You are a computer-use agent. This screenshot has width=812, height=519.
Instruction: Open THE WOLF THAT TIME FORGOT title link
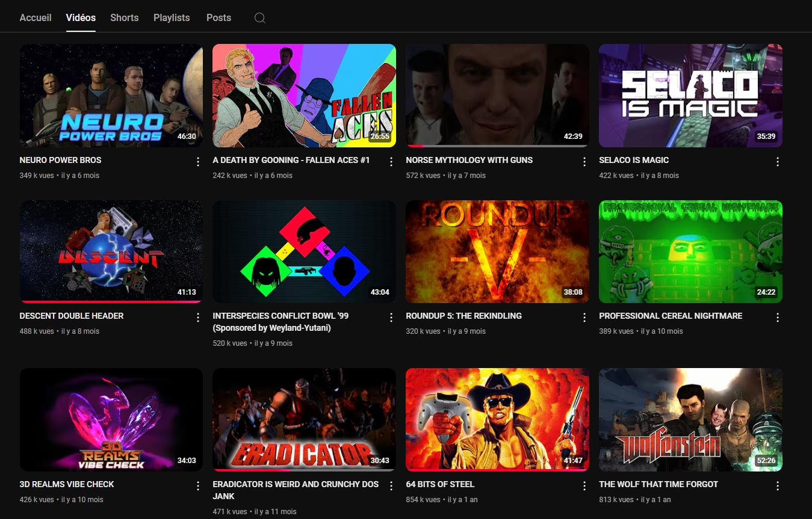(659, 484)
